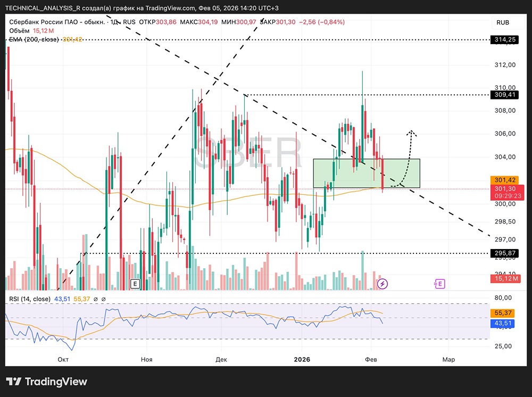Image resolution: width=532 pixels, height=397 pixels.
Task: Click the 80,00 tick on RSI axis
Action: (503, 297)
